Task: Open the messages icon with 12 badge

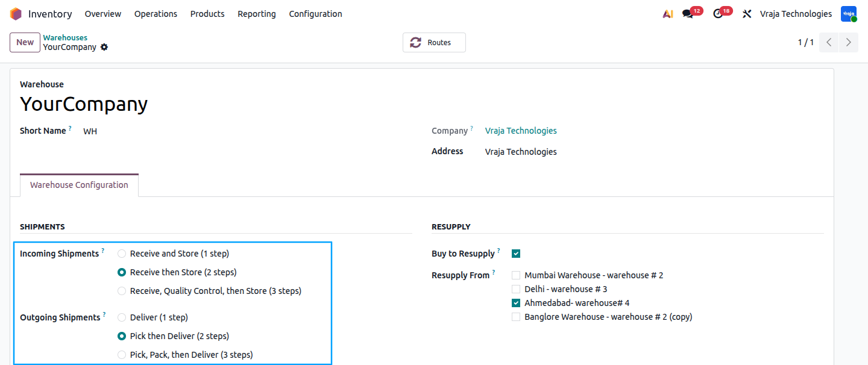Action: [x=688, y=14]
